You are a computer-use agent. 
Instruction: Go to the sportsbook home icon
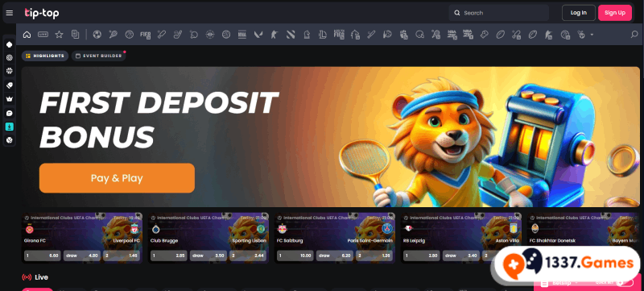coord(27,35)
